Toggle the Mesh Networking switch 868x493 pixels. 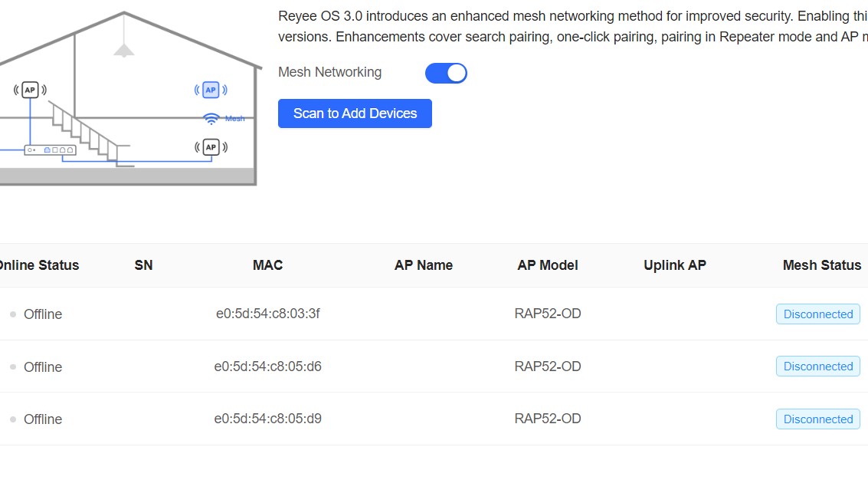click(446, 73)
